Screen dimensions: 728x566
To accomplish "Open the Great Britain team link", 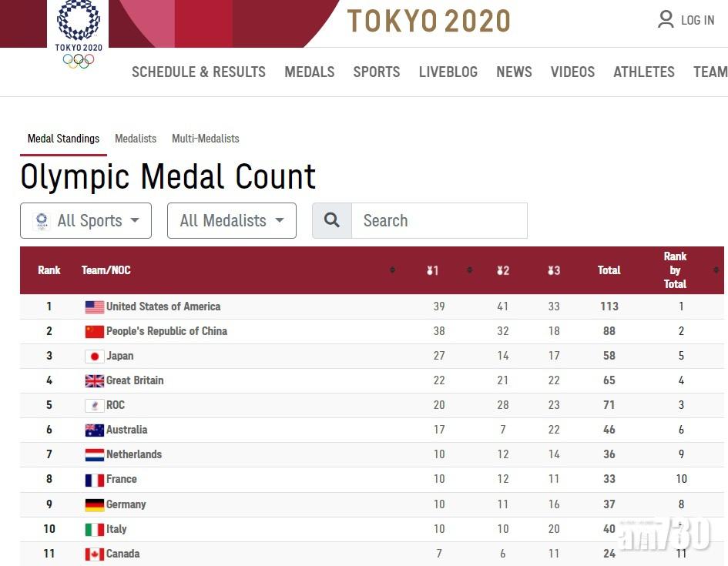I will (x=135, y=380).
